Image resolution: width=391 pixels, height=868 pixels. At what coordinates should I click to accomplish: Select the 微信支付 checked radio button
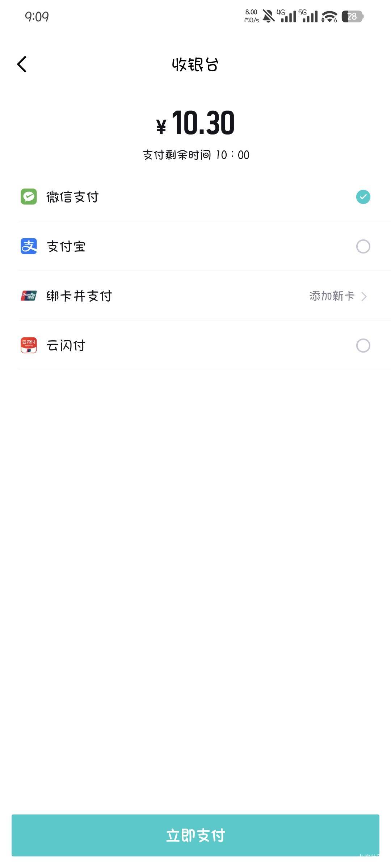(363, 197)
